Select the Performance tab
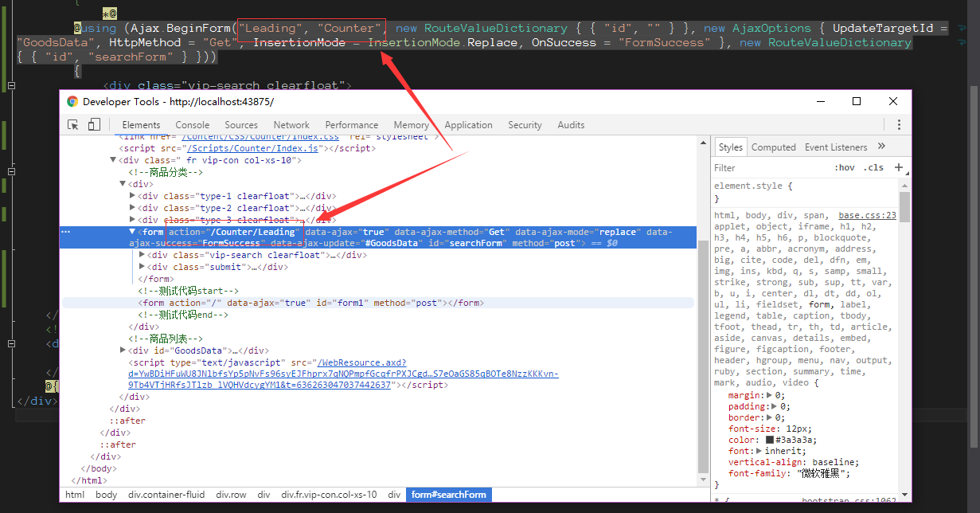This screenshot has width=980, height=513. tap(352, 125)
